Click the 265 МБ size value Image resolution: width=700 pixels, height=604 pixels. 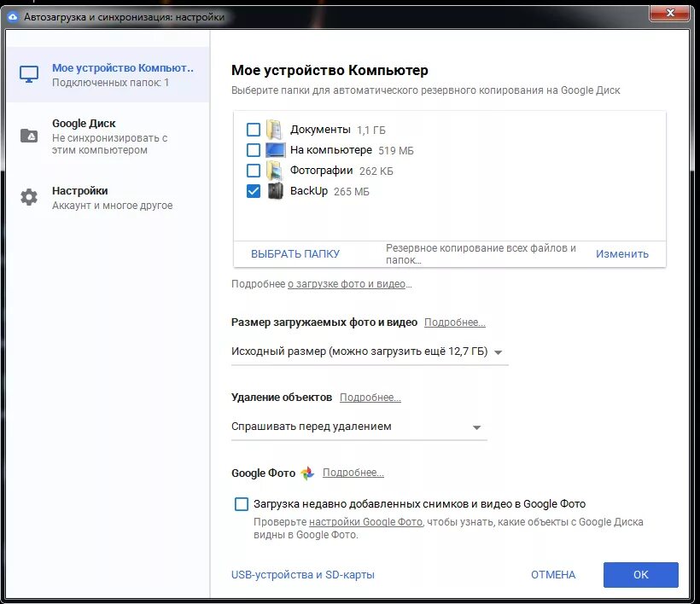pos(352,192)
